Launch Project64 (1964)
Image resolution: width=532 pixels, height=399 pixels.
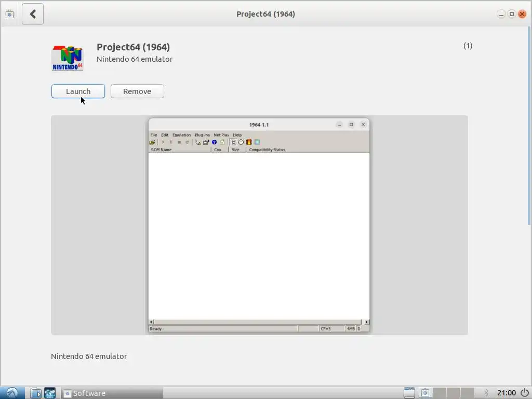tap(78, 91)
